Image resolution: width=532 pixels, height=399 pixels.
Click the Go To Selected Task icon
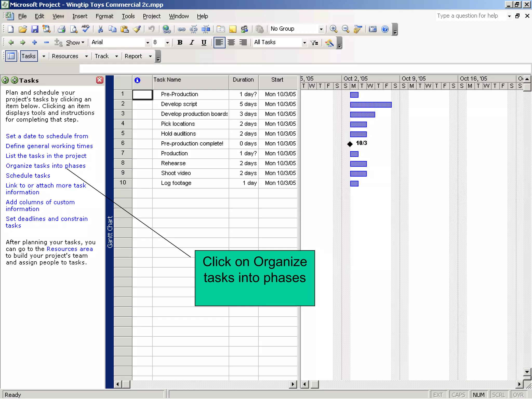click(358, 29)
